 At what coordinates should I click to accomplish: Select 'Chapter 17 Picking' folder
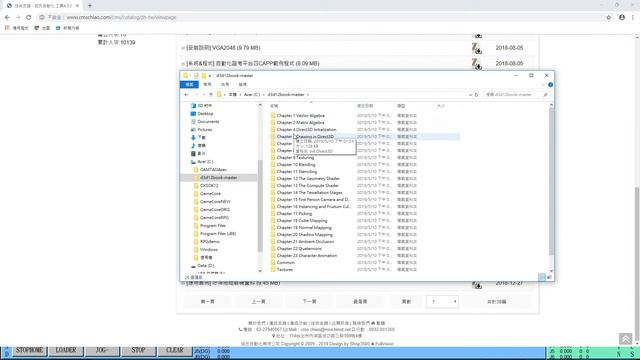[291, 214]
